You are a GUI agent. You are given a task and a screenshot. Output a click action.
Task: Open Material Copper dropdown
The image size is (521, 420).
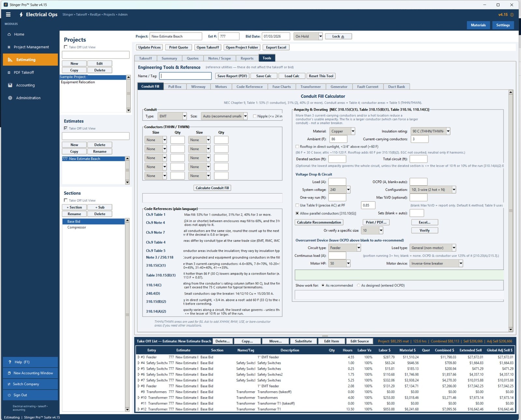click(x=353, y=131)
